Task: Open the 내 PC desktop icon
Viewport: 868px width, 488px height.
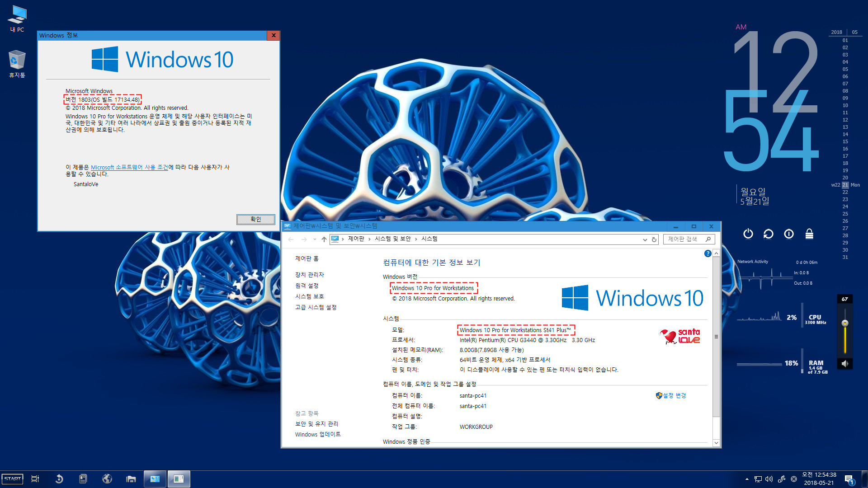Action: pyautogui.click(x=17, y=19)
